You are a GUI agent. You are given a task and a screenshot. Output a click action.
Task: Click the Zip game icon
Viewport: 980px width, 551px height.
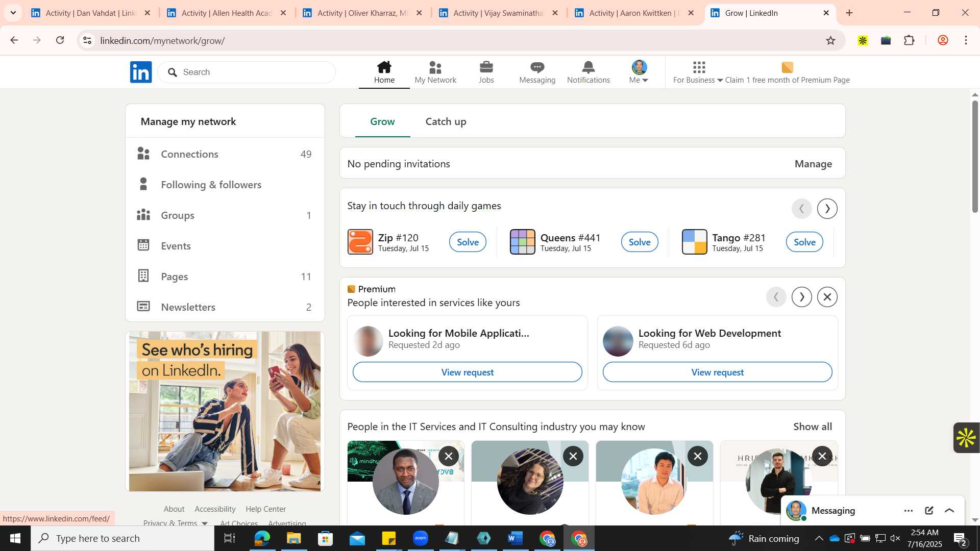click(x=360, y=242)
